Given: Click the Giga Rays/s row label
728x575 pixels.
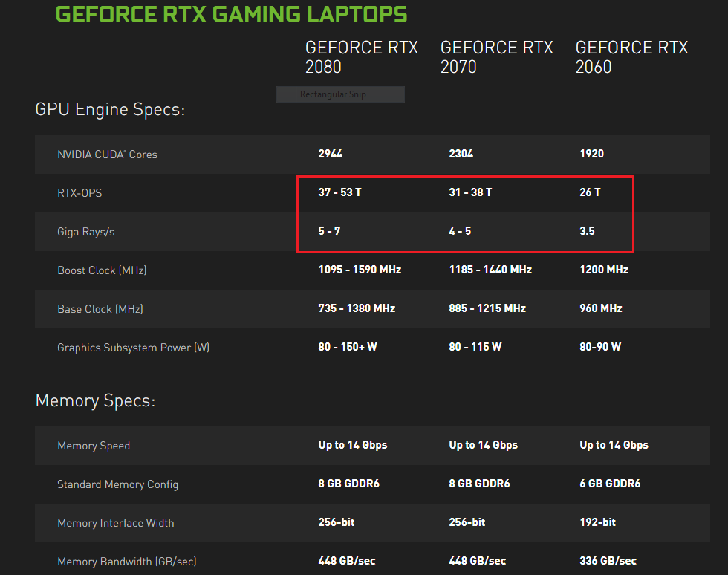Looking at the screenshot, I should pyautogui.click(x=85, y=232).
